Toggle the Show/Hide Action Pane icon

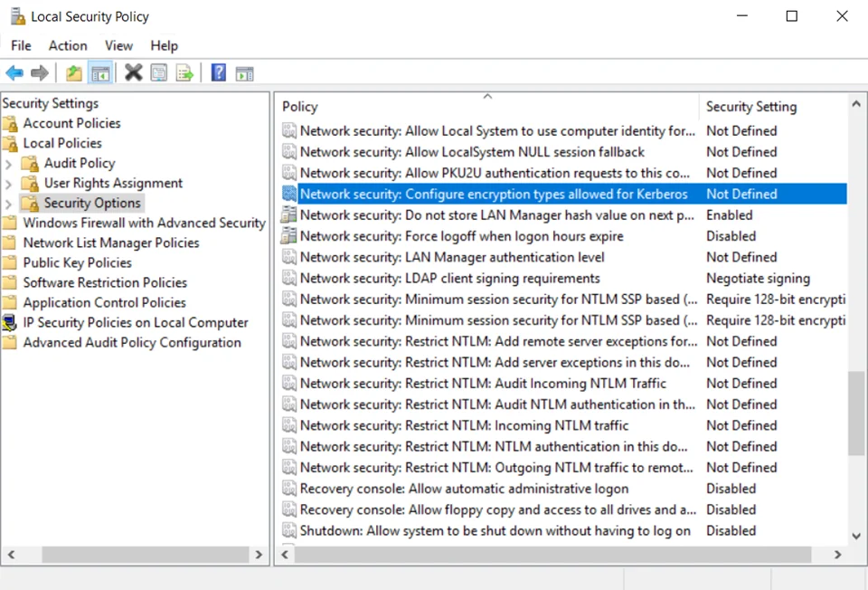244,73
